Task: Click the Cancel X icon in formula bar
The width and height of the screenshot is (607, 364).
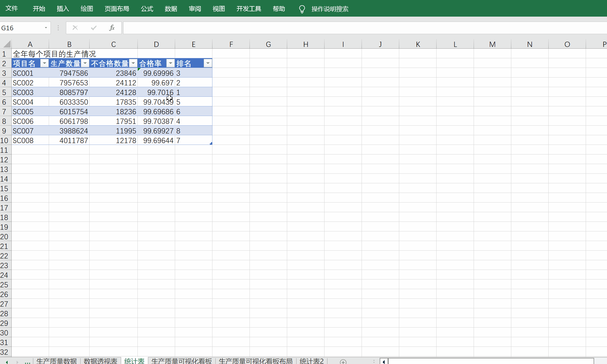Action: (x=75, y=28)
